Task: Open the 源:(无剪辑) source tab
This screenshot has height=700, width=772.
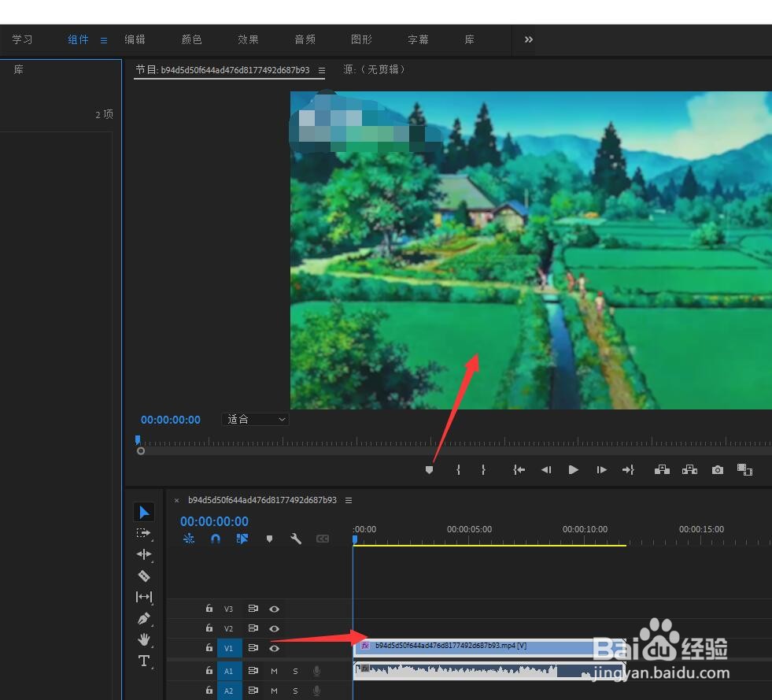Action: (375, 69)
